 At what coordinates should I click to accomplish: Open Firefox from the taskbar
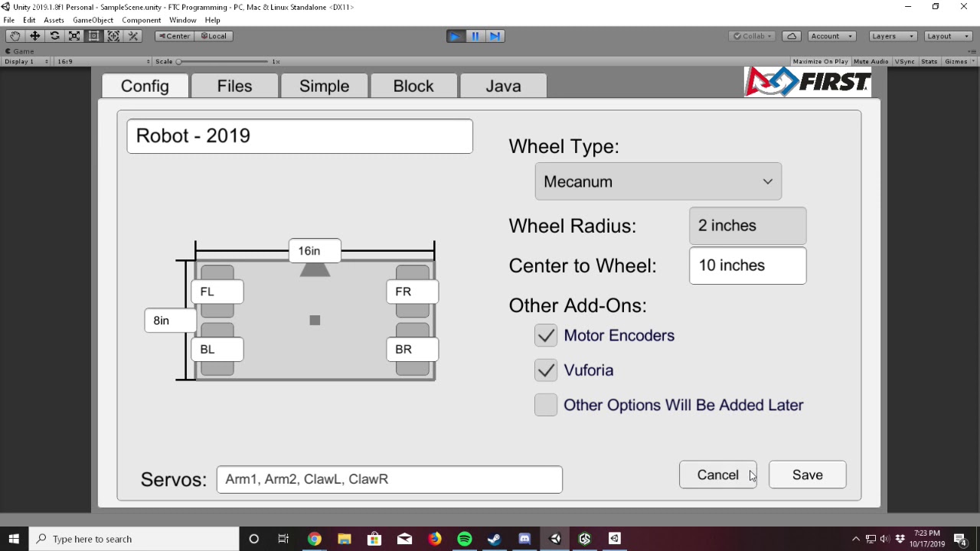coord(435,539)
